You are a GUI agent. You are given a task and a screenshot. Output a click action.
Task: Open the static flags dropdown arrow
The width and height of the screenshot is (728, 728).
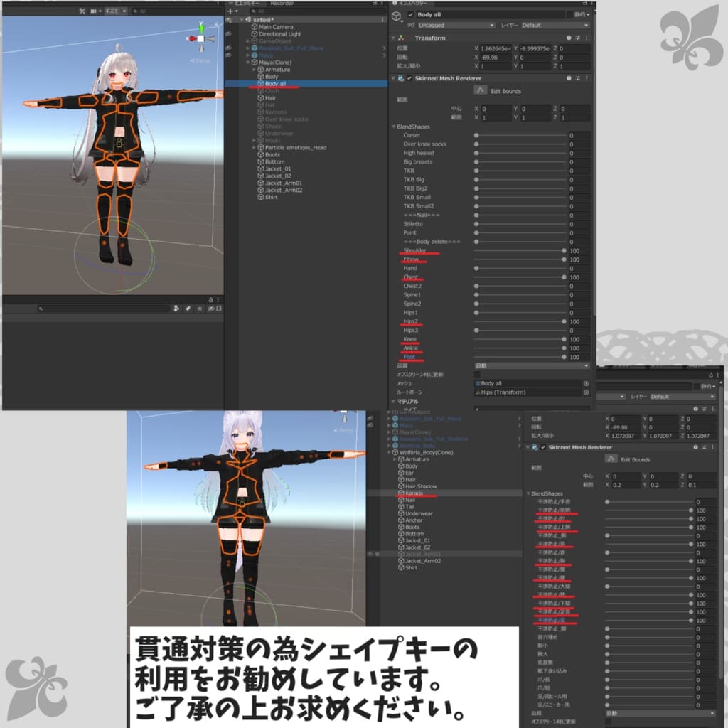point(588,14)
